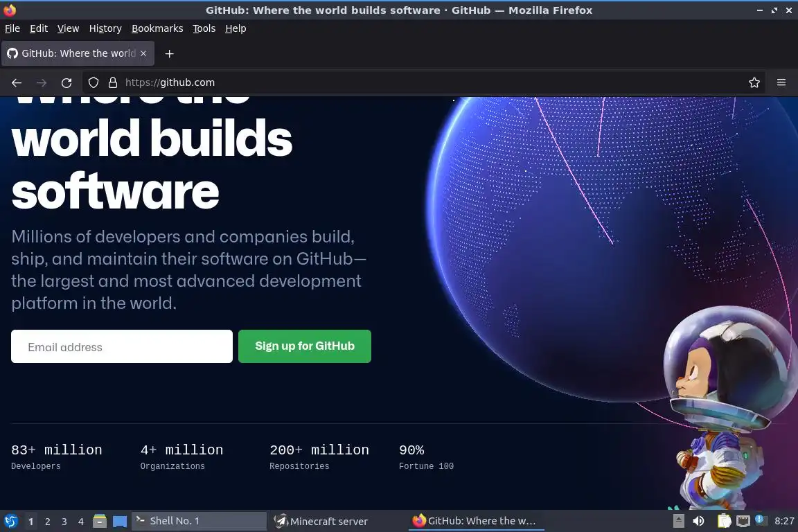The width and height of the screenshot is (798, 532).
Task: Open the volume speaker tray icon
Action: (x=699, y=521)
